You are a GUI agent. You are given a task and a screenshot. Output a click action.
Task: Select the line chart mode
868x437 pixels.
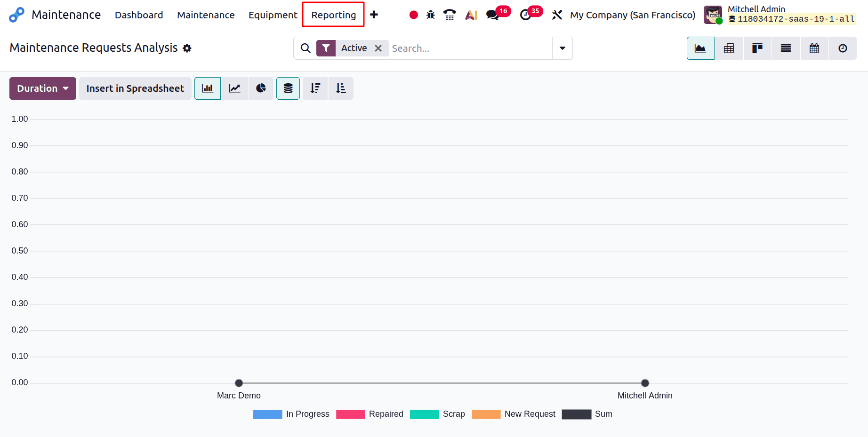234,88
